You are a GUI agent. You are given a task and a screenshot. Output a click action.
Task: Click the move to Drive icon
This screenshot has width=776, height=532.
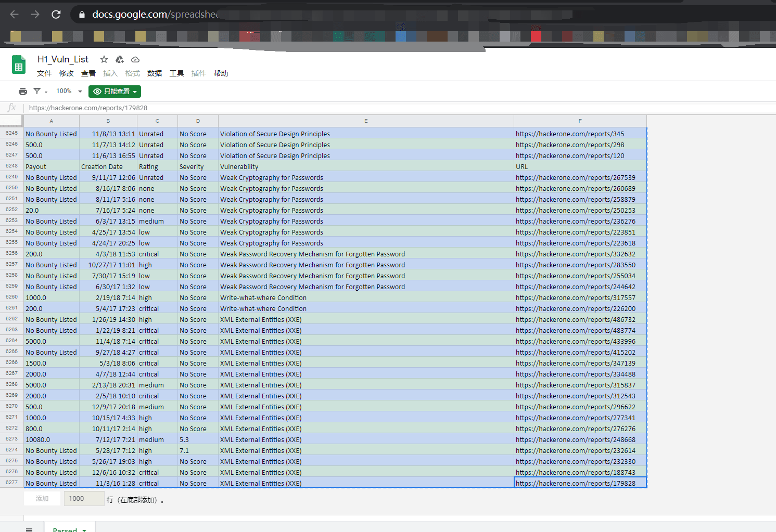[120, 59]
